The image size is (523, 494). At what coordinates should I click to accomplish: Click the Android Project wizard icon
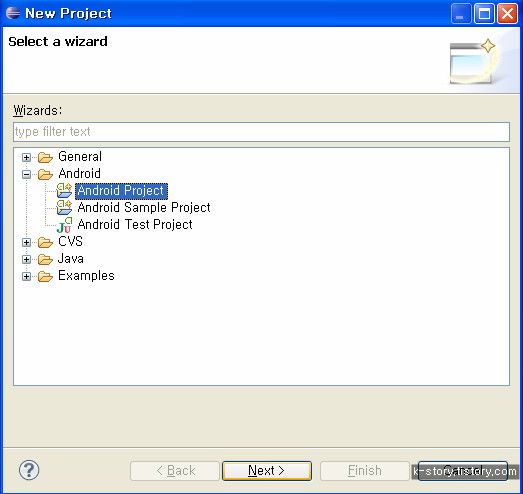coord(64,190)
